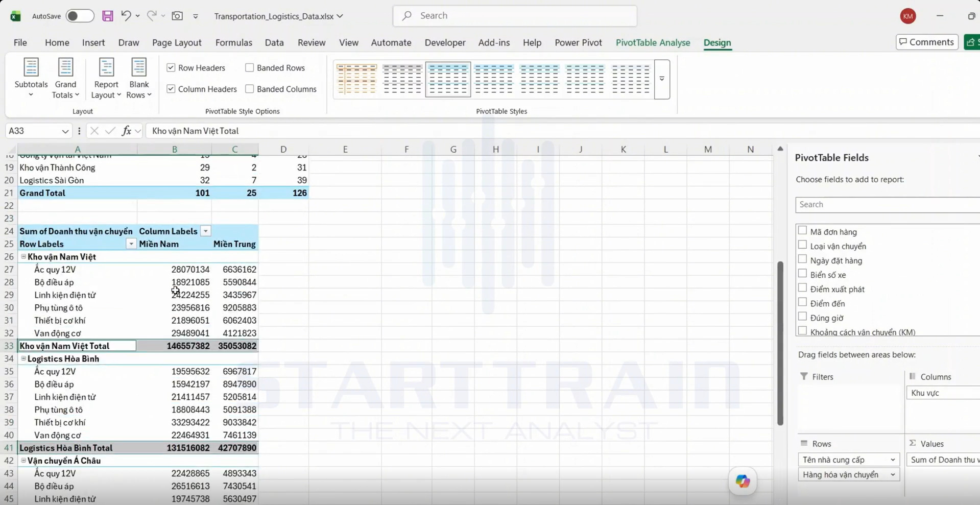Switch to the PivotTable Analyse tab
The image size is (980, 505).
[653, 42]
